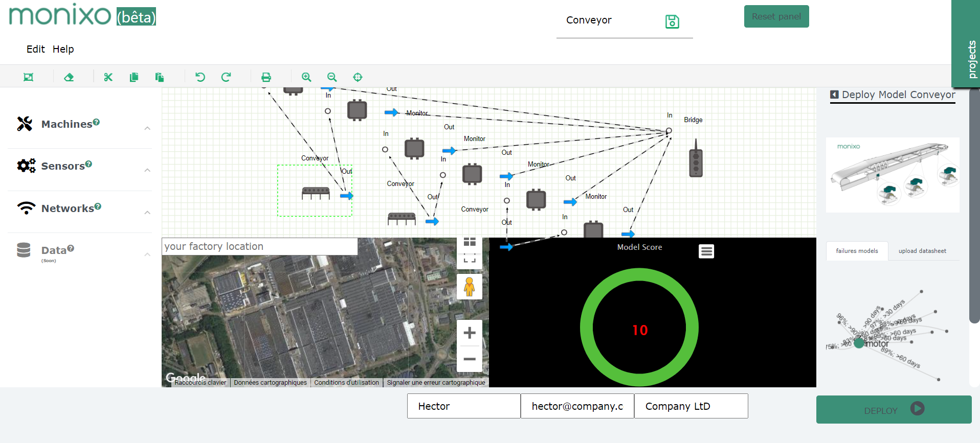Screen dimensions: 980x443
Task: Click the undo arrow icon
Action: (200, 77)
